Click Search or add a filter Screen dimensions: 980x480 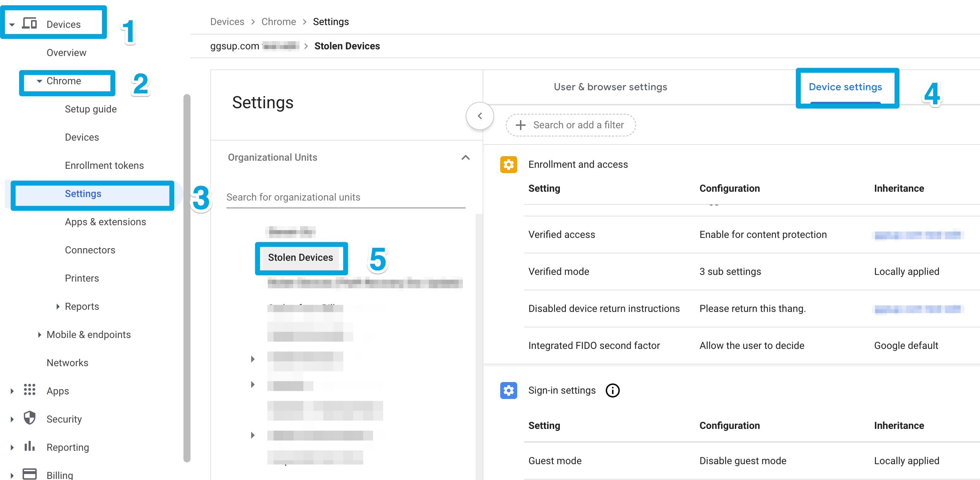pos(570,125)
